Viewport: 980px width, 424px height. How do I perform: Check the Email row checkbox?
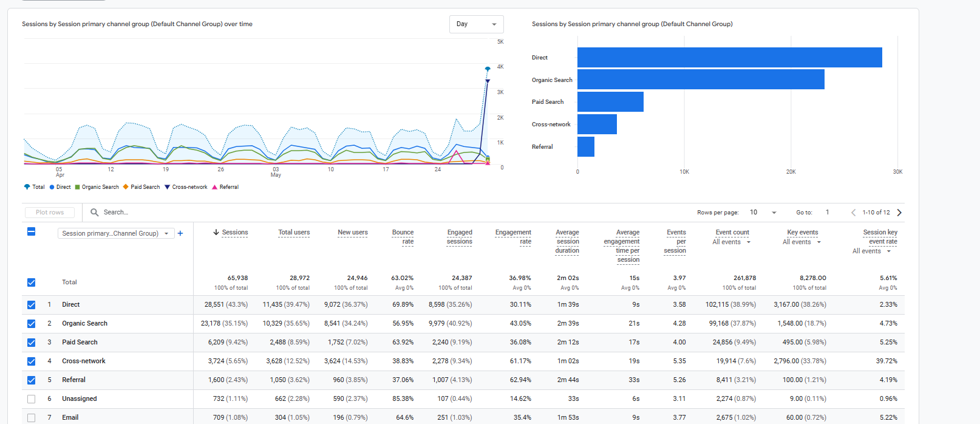coord(32,418)
